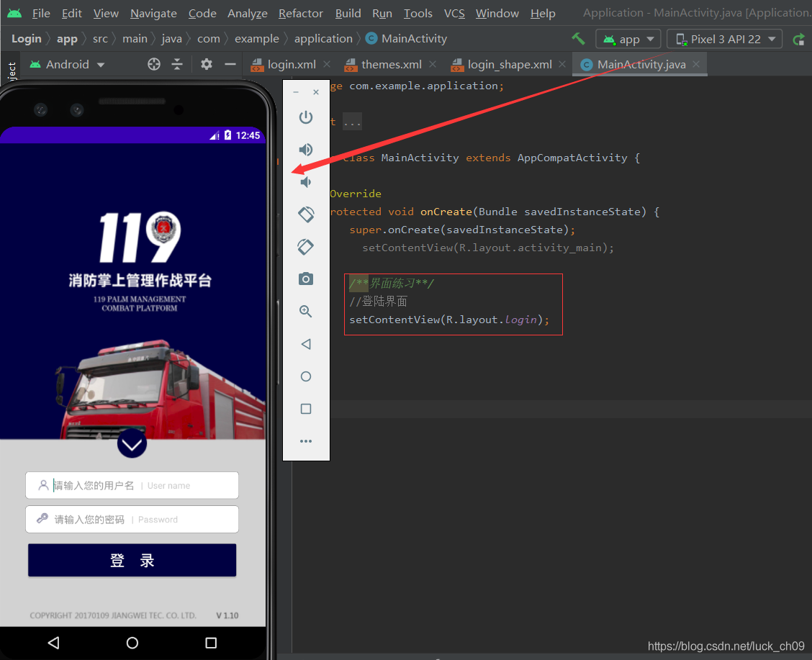
Task: Click the password input field
Action: click(x=132, y=519)
